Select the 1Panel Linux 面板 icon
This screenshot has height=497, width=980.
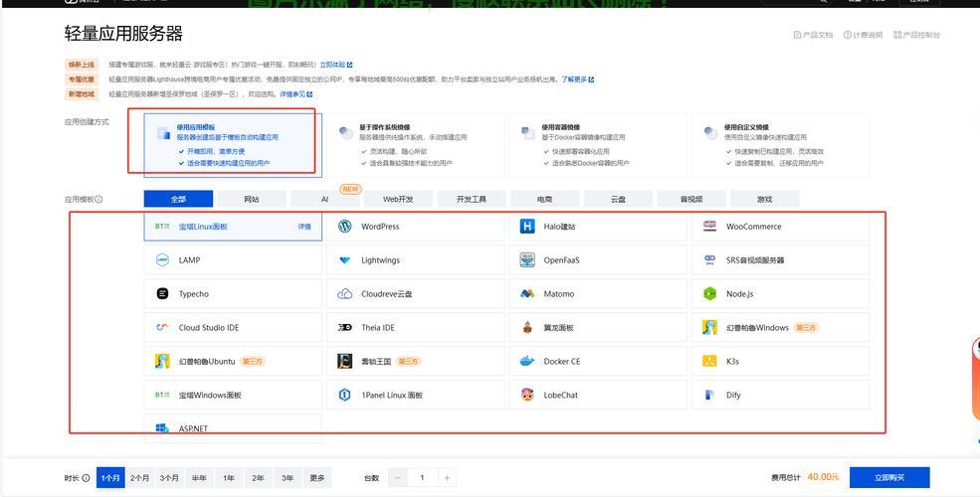point(345,396)
